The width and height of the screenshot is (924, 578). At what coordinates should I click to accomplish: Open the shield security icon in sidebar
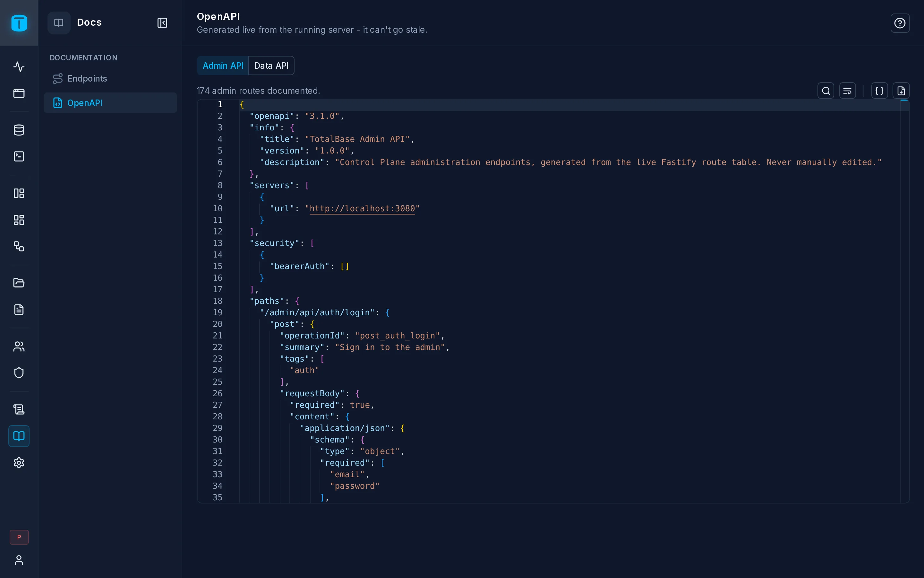(19, 373)
